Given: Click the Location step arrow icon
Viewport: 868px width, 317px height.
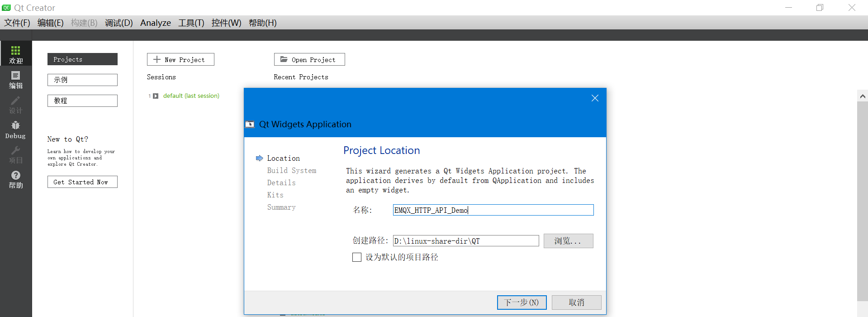Looking at the screenshot, I should (259, 158).
